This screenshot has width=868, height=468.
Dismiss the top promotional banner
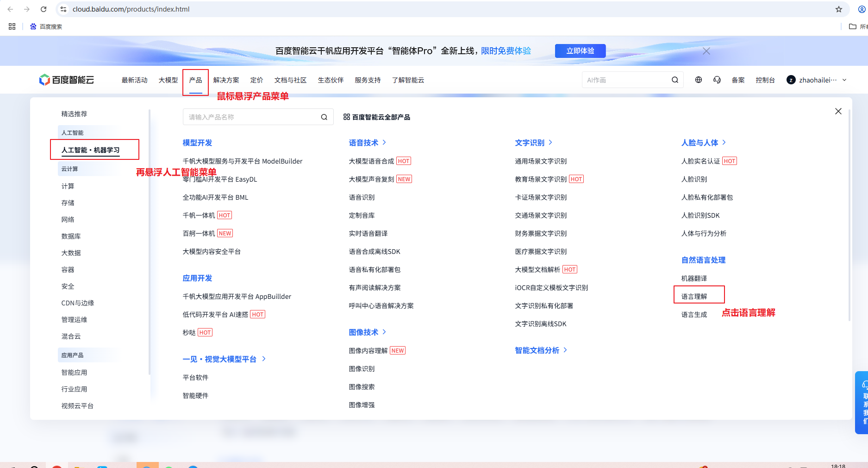click(x=706, y=51)
